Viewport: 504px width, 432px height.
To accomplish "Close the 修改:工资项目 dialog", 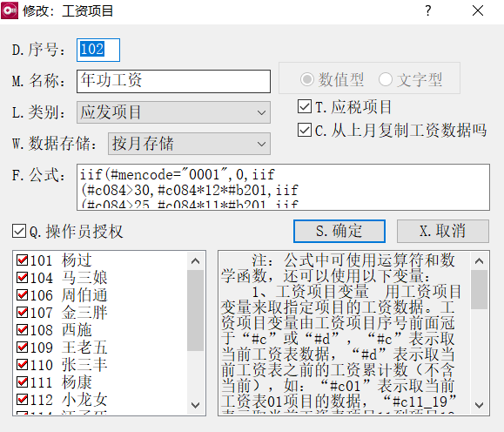I will point(478,10).
